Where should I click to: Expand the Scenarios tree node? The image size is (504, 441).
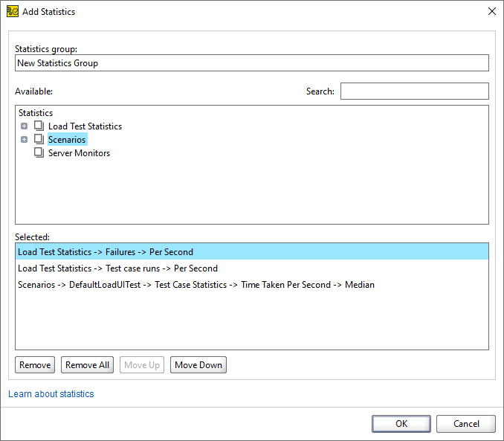24,140
